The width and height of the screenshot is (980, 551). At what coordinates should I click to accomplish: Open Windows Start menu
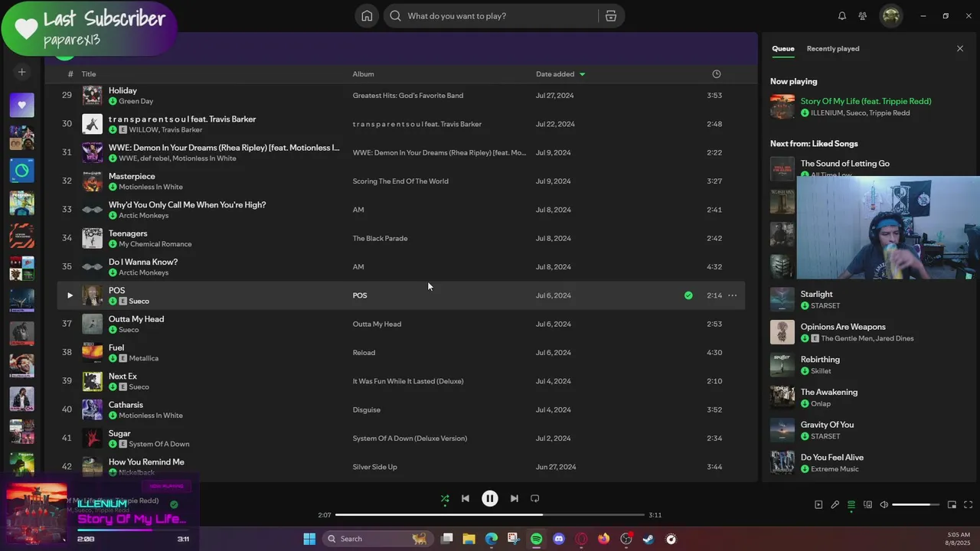pos(309,539)
